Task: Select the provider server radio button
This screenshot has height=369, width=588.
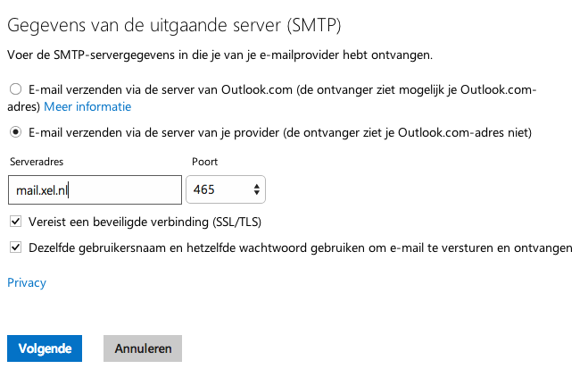Action: [15, 133]
